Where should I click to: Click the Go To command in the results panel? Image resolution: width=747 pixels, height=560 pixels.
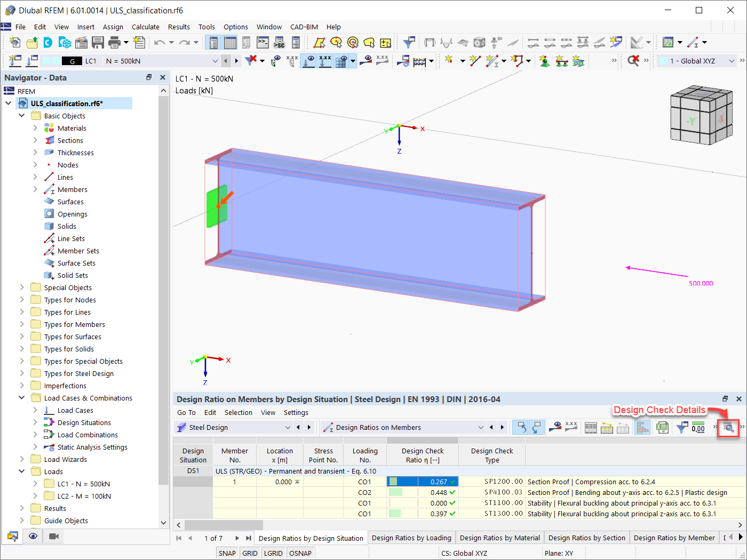[186, 412]
